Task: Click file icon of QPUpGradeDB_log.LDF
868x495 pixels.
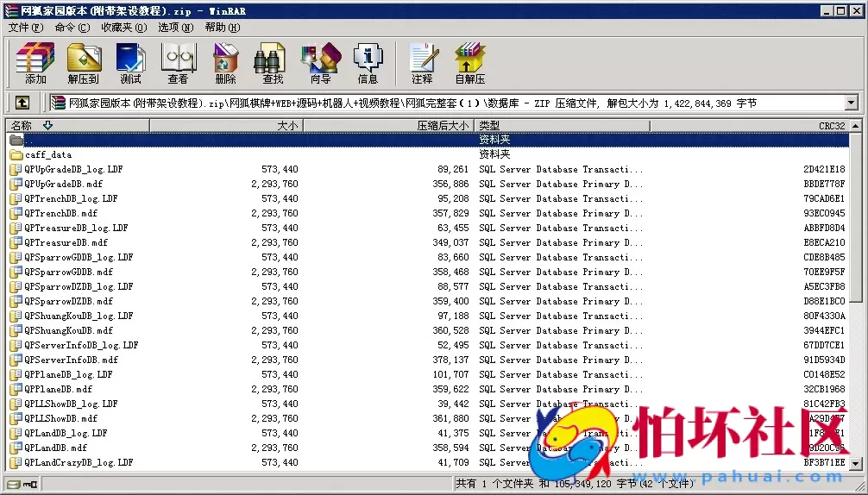Action: click(16, 169)
